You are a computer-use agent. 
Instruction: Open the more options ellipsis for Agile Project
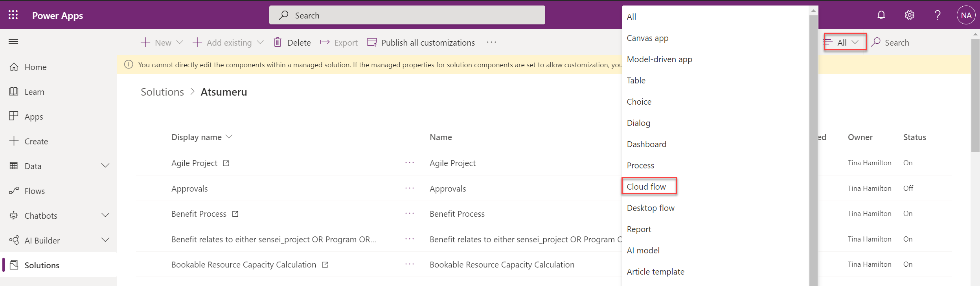click(410, 162)
